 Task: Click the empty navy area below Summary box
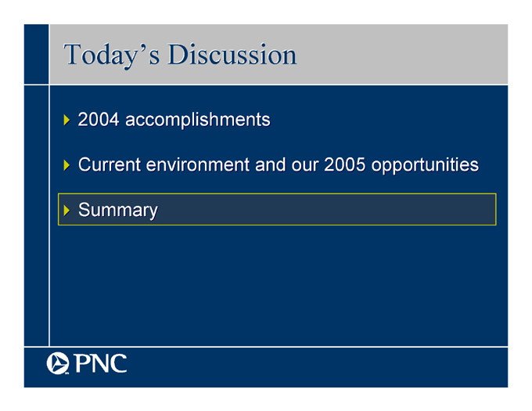[x=279, y=285]
